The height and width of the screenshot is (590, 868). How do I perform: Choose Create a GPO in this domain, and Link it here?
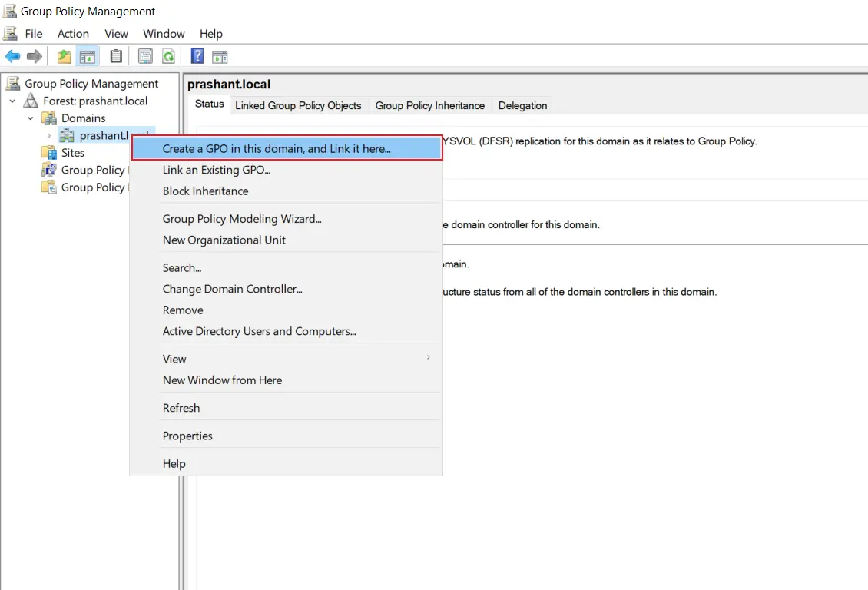tap(287, 148)
